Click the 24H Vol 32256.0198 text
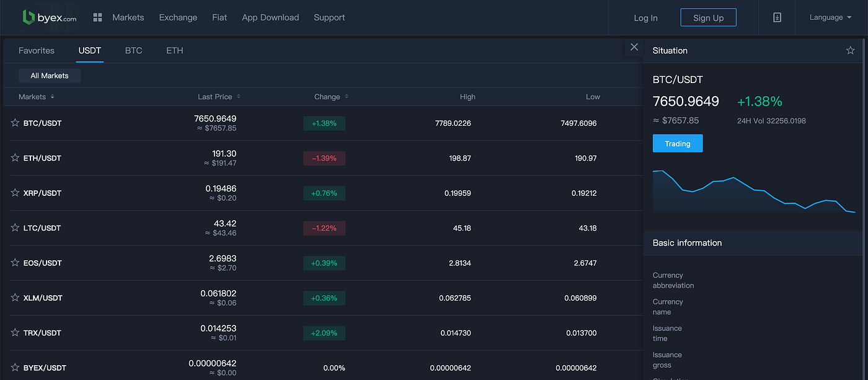This screenshot has width=868, height=380. click(771, 121)
